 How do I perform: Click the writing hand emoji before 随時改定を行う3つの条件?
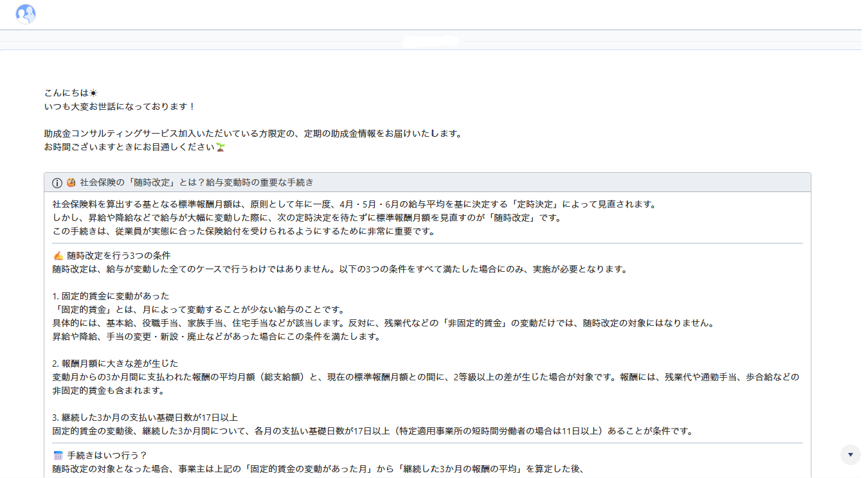59,256
